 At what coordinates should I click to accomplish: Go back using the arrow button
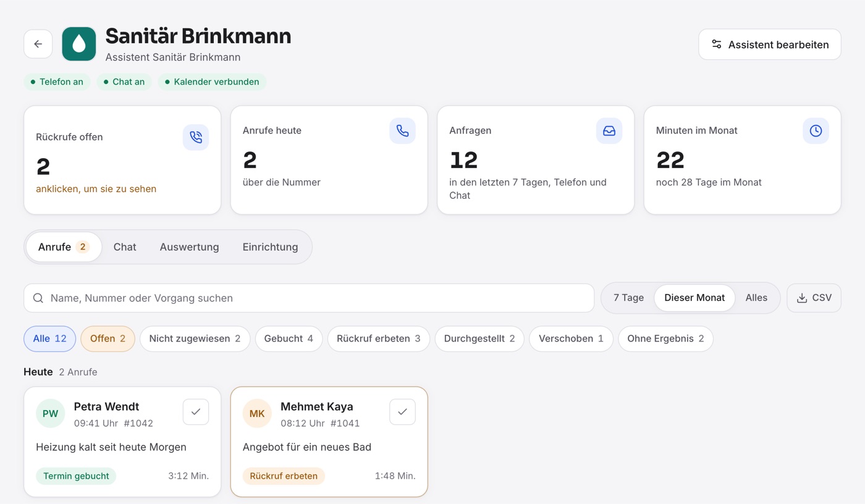coord(38,44)
